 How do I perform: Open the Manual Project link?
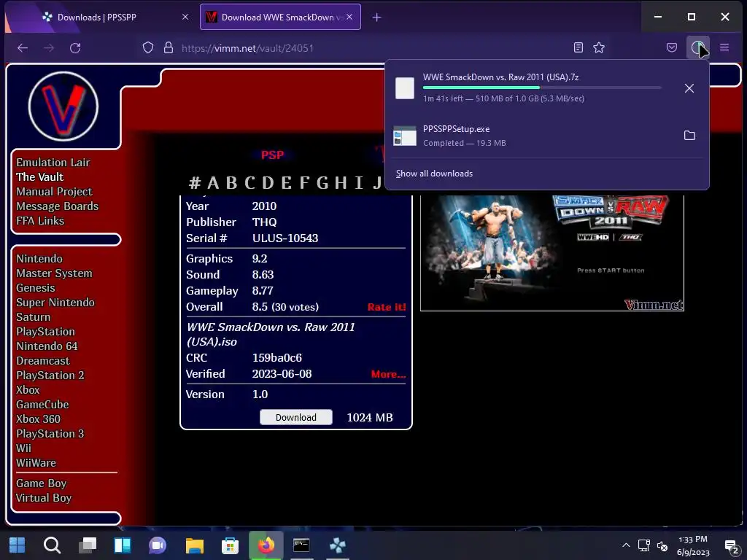coord(54,192)
